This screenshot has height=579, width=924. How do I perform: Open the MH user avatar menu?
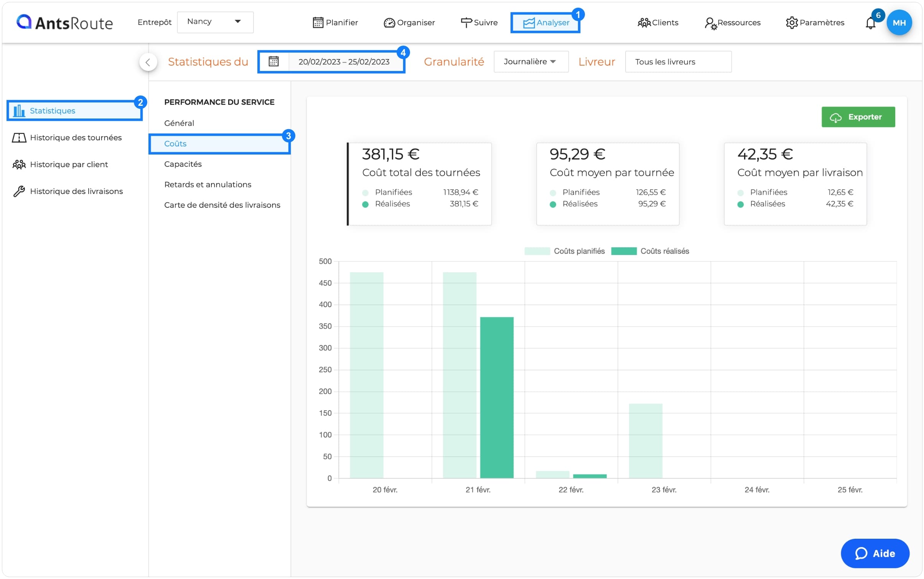899,23
